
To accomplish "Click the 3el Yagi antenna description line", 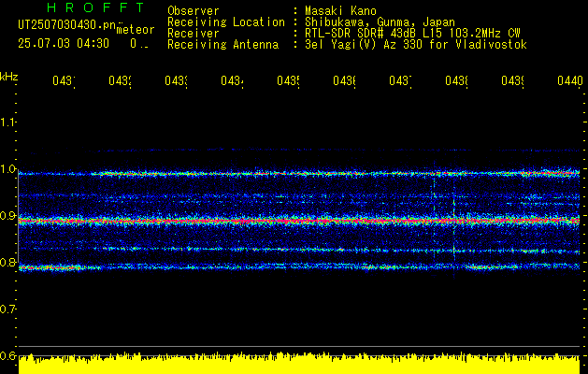I will 416,45.
